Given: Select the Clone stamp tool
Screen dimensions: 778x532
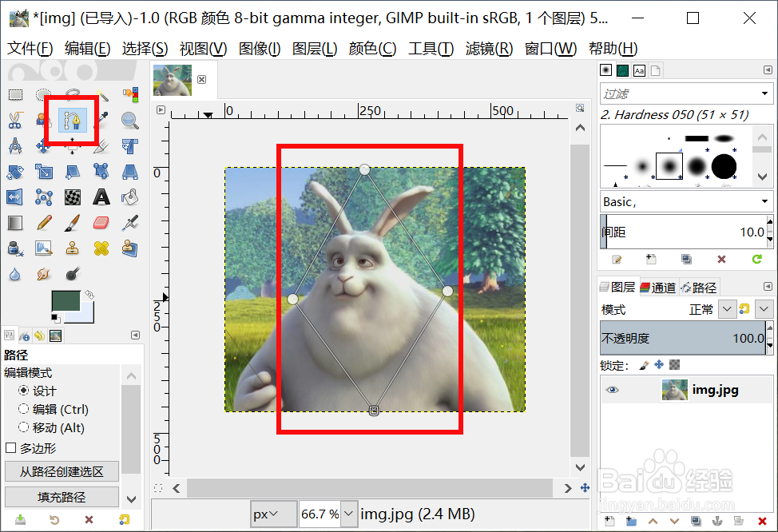Looking at the screenshot, I should pyautogui.click(x=73, y=248).
